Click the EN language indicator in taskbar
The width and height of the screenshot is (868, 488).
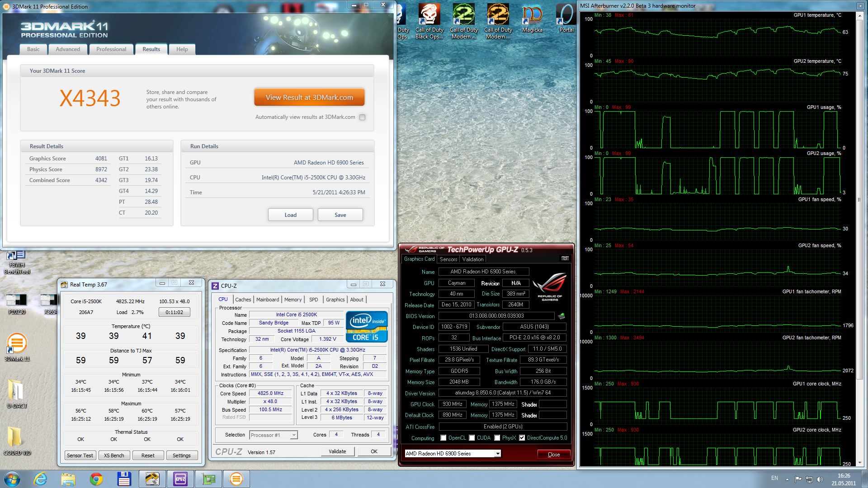point(774,478)
